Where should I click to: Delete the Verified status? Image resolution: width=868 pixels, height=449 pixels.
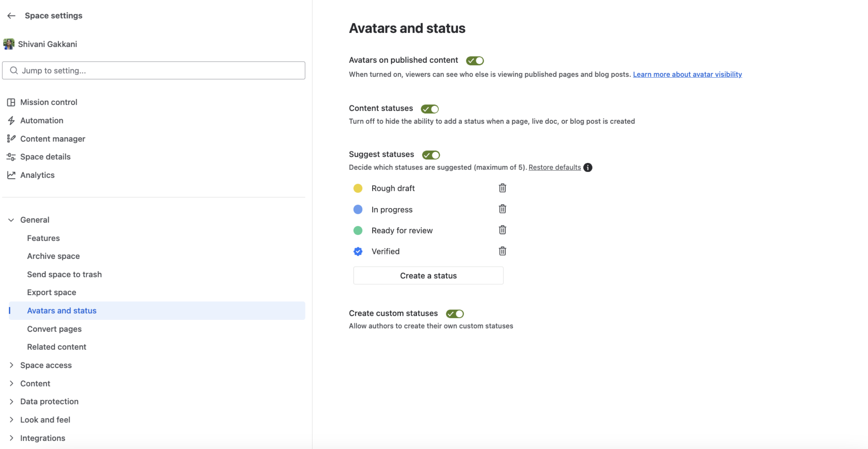(x=502, y=251)
